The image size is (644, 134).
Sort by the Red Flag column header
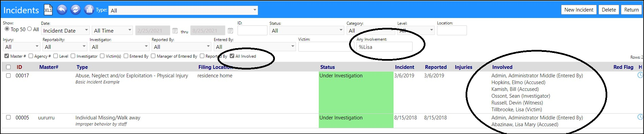623,67
